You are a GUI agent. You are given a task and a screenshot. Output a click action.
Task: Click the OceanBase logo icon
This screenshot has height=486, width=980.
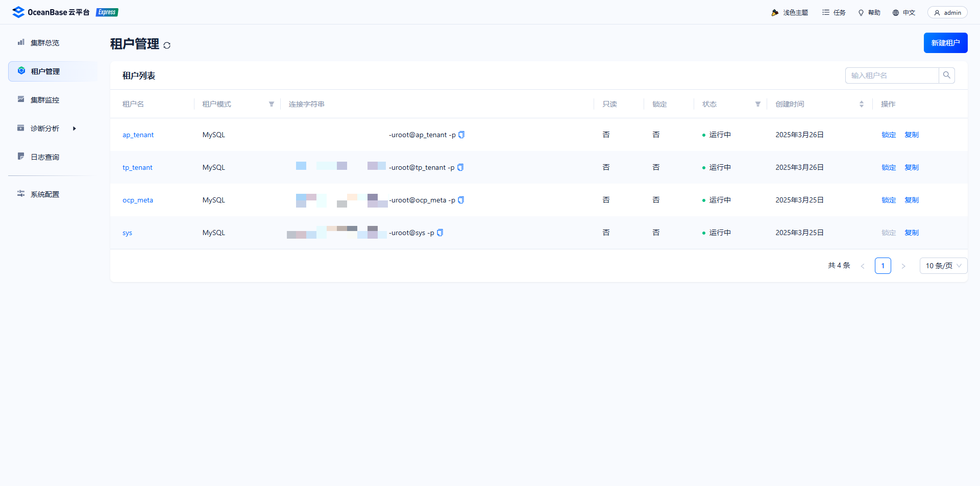click(18, 12)
